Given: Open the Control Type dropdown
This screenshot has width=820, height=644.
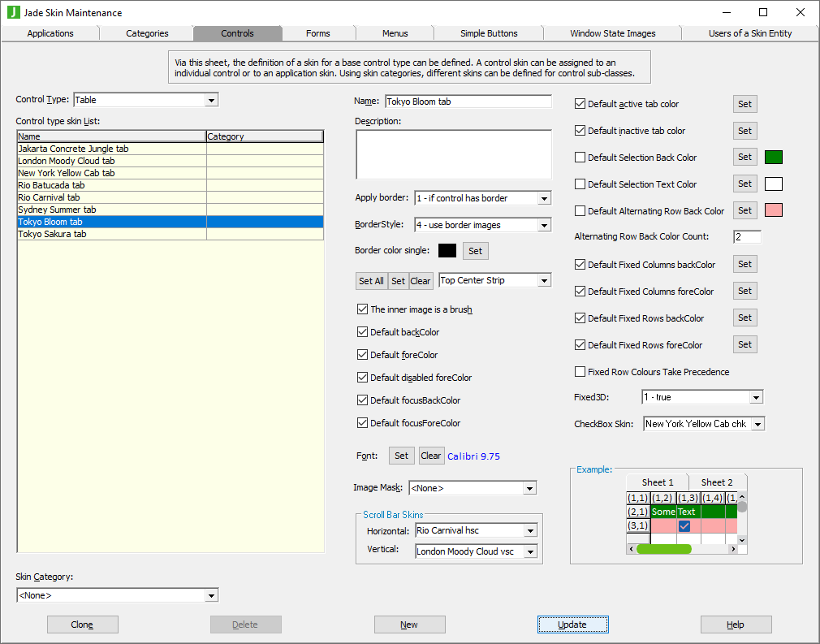Looking at the screenshot, I should click(211, 100).
